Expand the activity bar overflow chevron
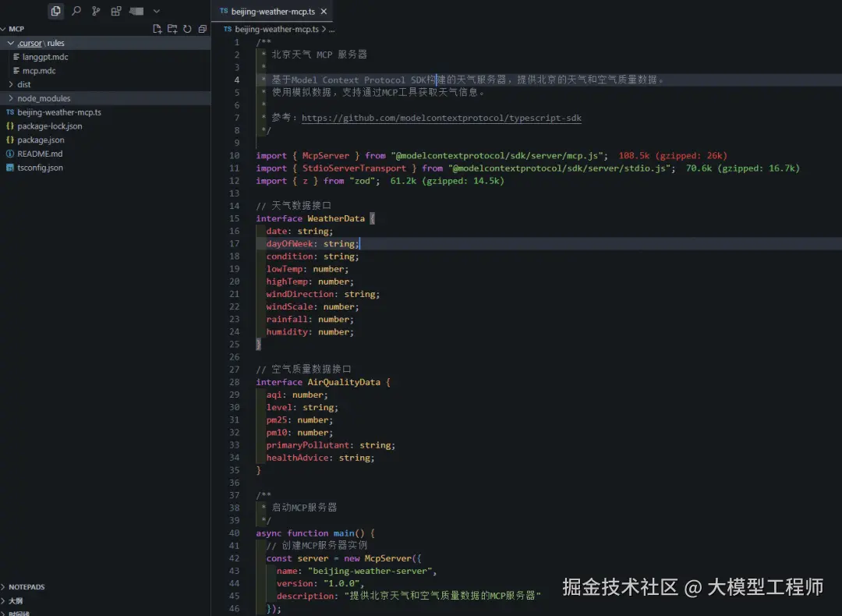The width and height of the screenshot is (842, 616). click(156, 11)
